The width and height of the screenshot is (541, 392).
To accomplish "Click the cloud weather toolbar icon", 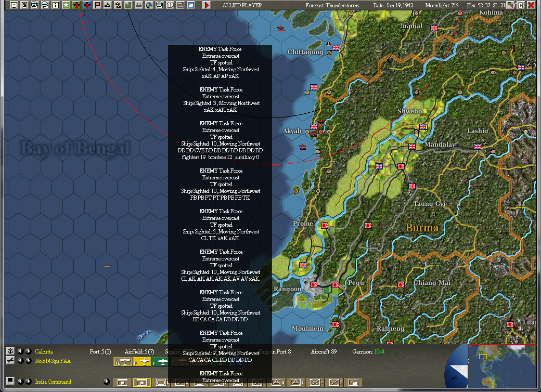I will [x=190, y=5].
